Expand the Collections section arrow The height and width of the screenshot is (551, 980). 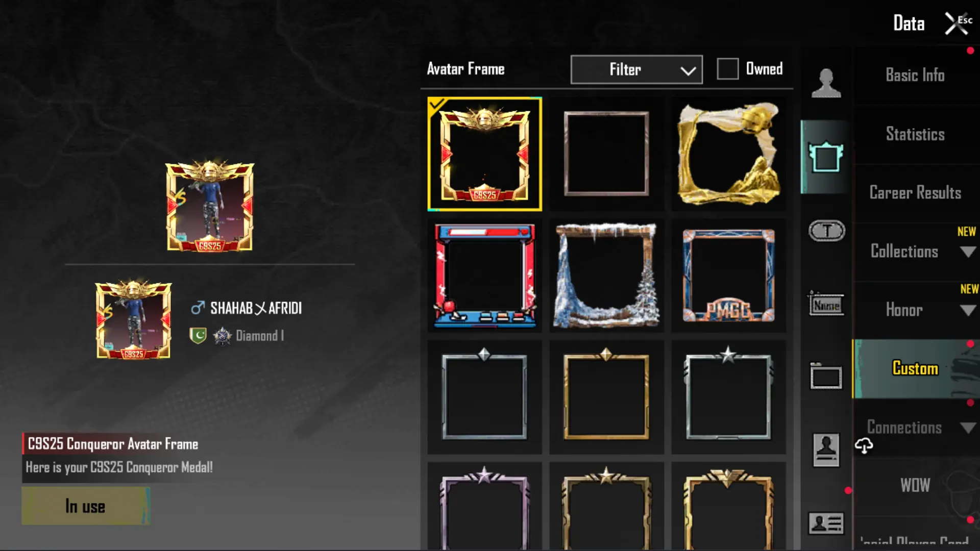pos(968,252)
